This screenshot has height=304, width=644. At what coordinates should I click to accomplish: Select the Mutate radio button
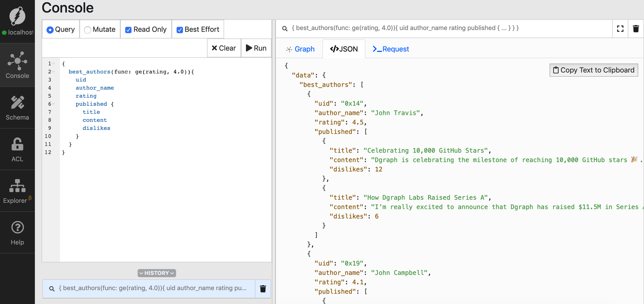[x=88, y=30]
